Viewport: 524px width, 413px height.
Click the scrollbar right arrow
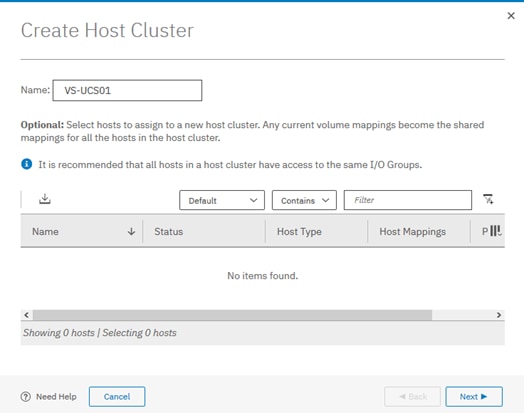tap(499, 315)
